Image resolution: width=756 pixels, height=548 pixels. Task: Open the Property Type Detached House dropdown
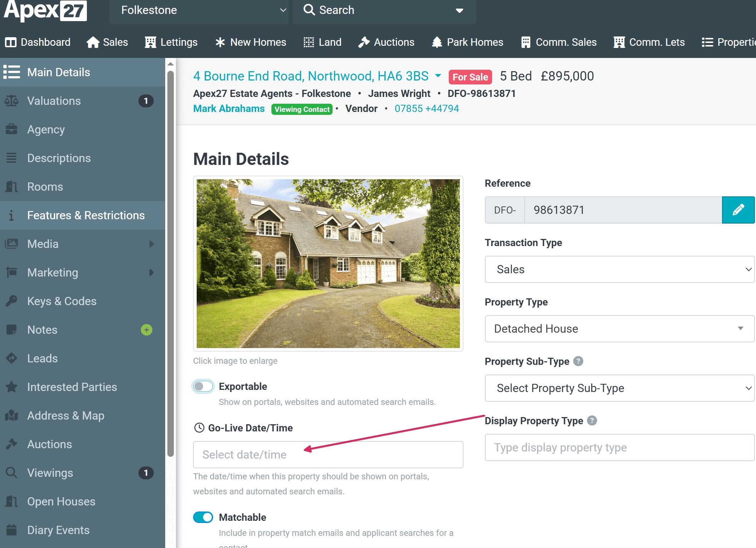(619, 329)
